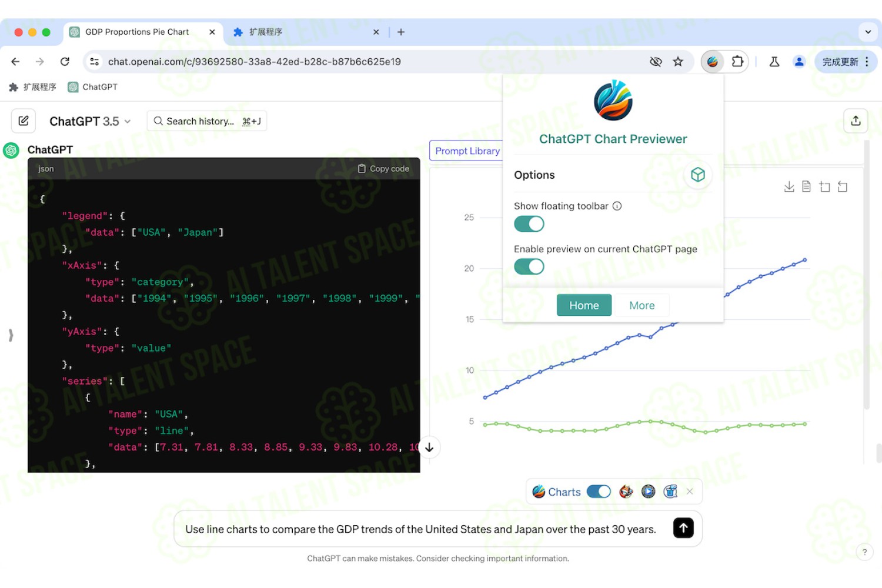
Task: Click the 完成更新 update button
Action: point(846,62)
